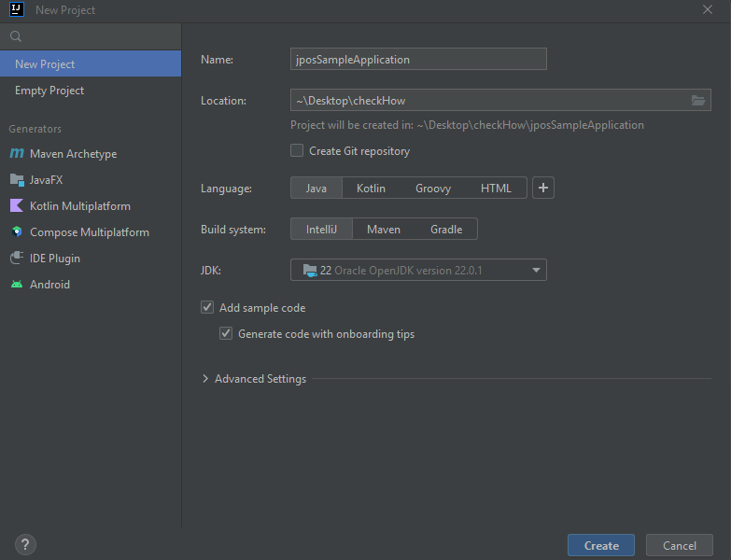Click the project Name input field
Image resolution: width=731 pixels, height=560 pixels.
click(418, 60)
